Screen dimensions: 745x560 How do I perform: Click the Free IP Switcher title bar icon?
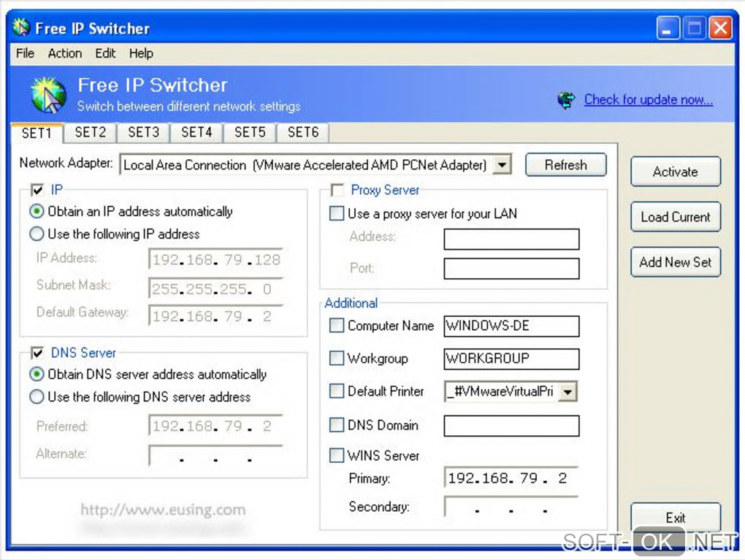pos(21,28)
